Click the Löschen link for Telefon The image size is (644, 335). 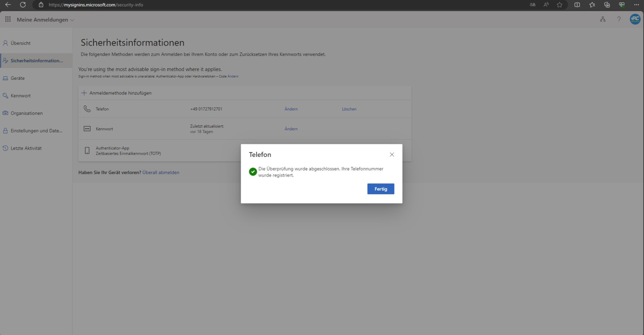pyautogui.click(x=349, y=109)
